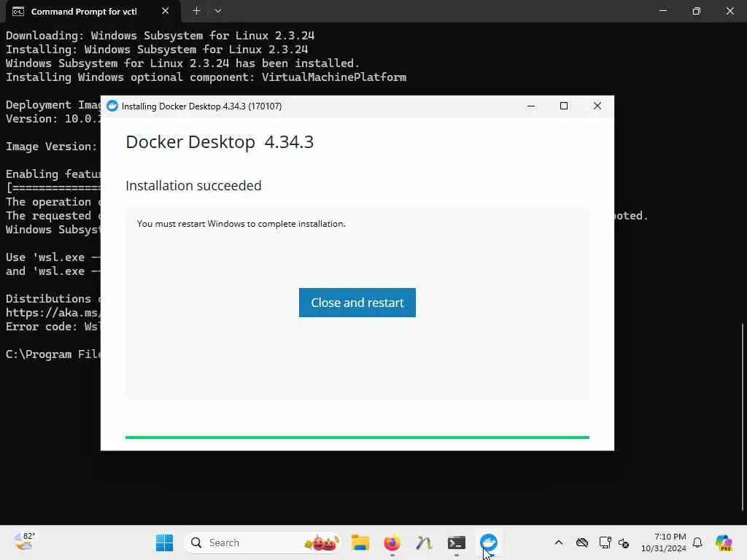Screen dimensions: 747x560
Task: Click the muted volume tray icon
Action: tap(624, 542)
